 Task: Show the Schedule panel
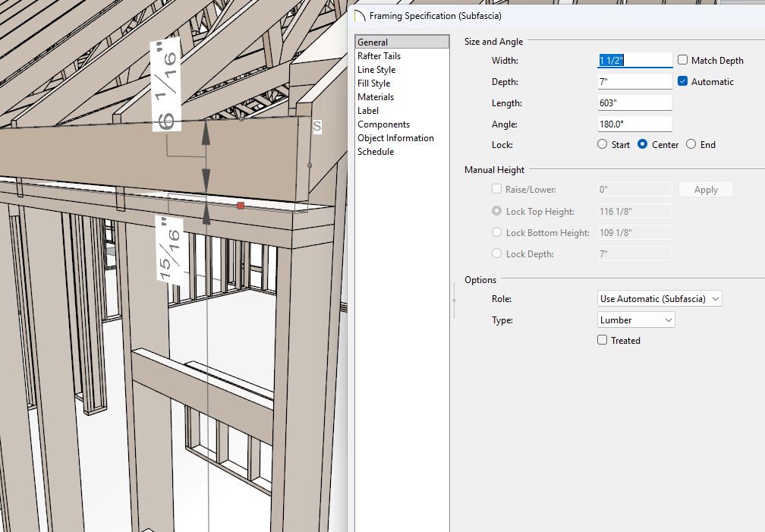(376, 152)
